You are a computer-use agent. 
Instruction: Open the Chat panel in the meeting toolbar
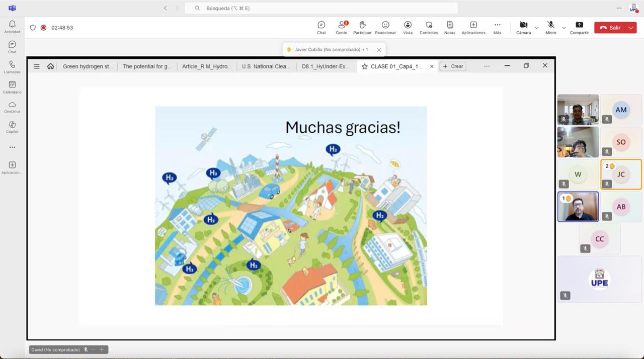321,27
